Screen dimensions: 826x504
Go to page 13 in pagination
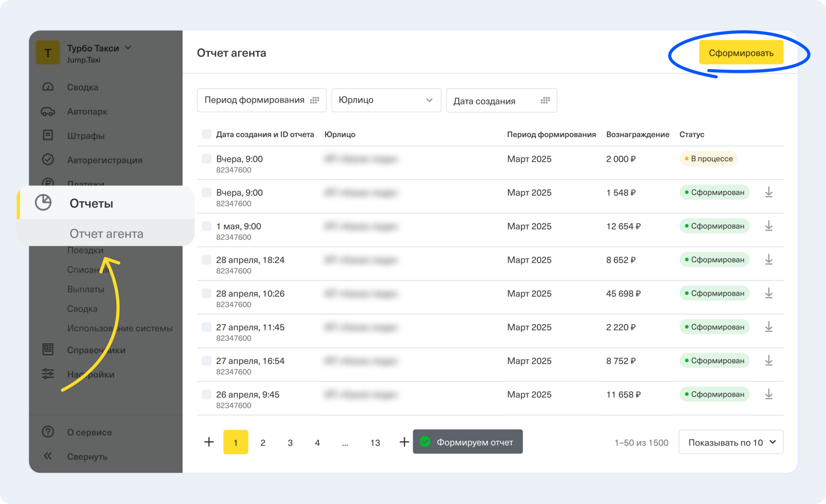(375, 443)
